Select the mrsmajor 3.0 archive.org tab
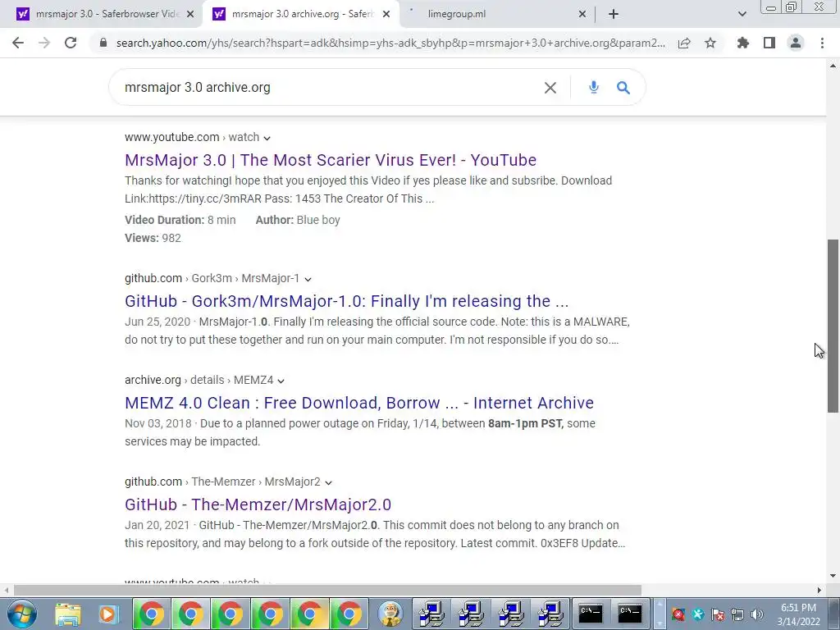Viewport: 840px width, 630px height. (300, 14)
